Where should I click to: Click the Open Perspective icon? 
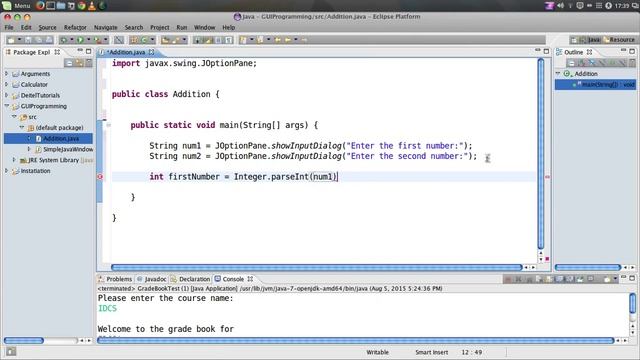pyautogui.click(x=573, y=40)
